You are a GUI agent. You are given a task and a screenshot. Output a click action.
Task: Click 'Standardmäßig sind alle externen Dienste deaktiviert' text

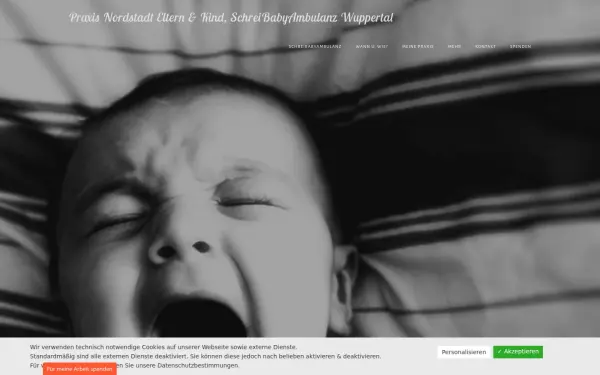[205, 356]
